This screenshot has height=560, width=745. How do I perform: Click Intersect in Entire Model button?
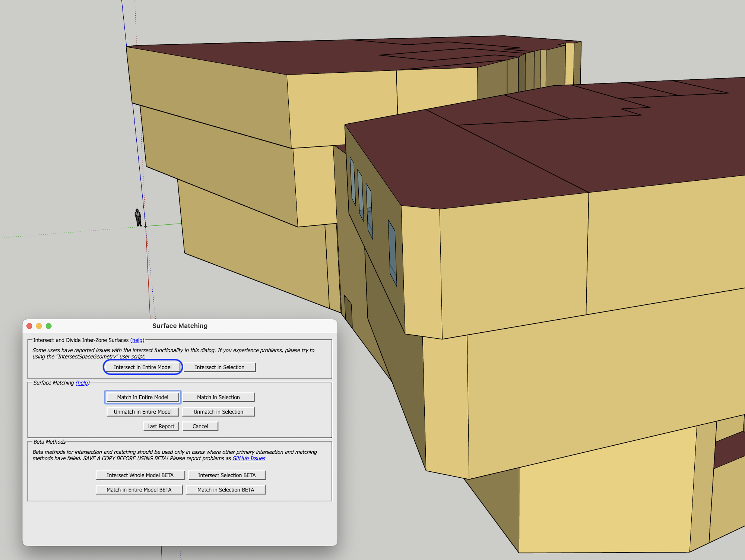pos(143,367)
